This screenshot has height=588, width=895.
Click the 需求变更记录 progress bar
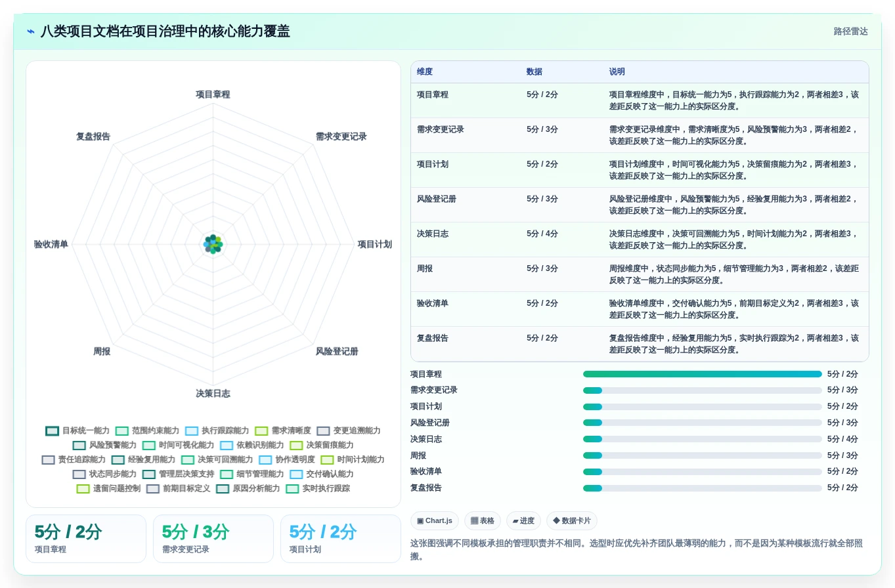(702, 390)
